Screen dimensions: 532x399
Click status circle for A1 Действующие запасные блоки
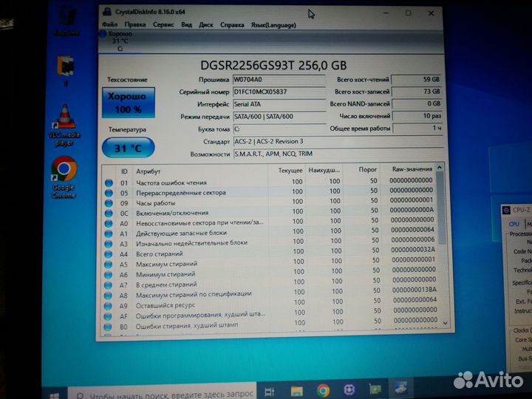108,233
